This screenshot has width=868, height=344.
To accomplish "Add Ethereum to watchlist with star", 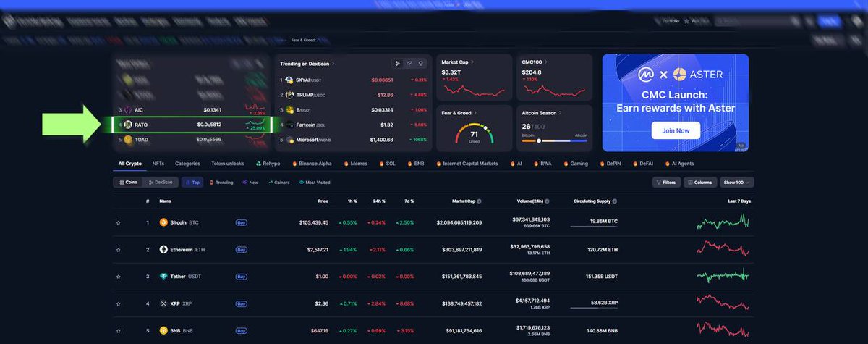I will (119, 250).
